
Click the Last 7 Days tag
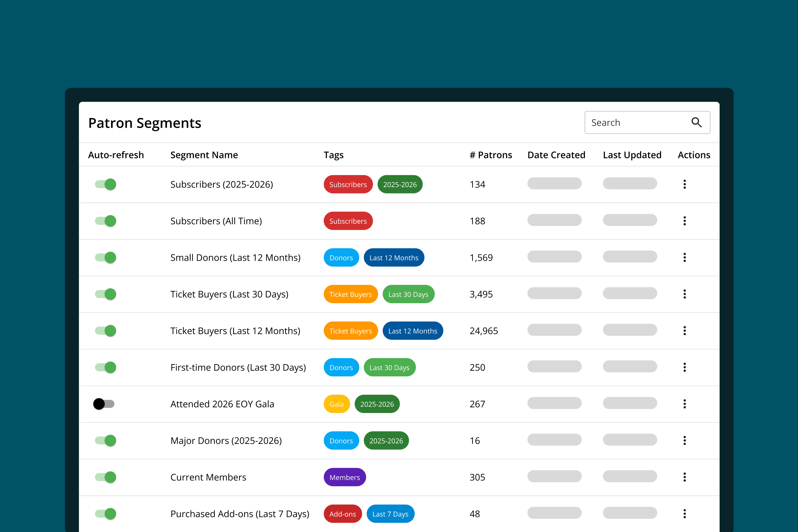[x=390, y=514]
